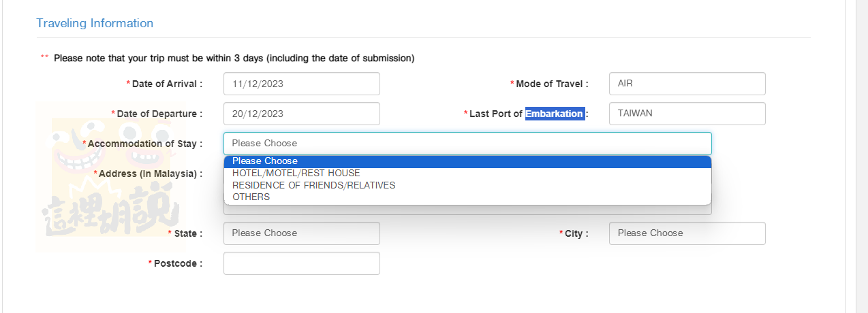The width and height of the screenshot is (868, 313).
Task: Click the Traveling Information heading
Action: pyautogui.click(x=95, y=23)
